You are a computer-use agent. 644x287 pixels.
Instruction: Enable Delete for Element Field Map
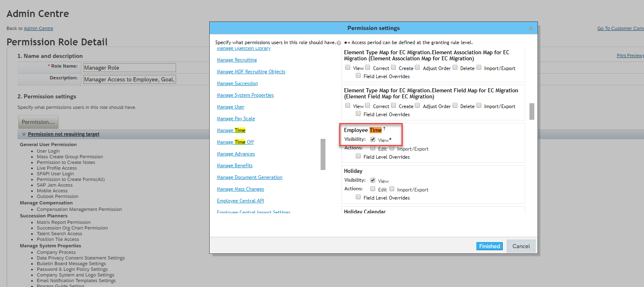455,106
